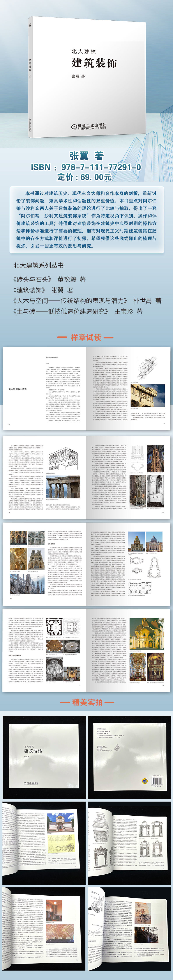The height and width of the screenshot is (980, 173).
Task: Click the 《土与砖——低技低造价建造研究》 王宝珍 著 entry
Action: pyautogui.click(x=78, y=311)
